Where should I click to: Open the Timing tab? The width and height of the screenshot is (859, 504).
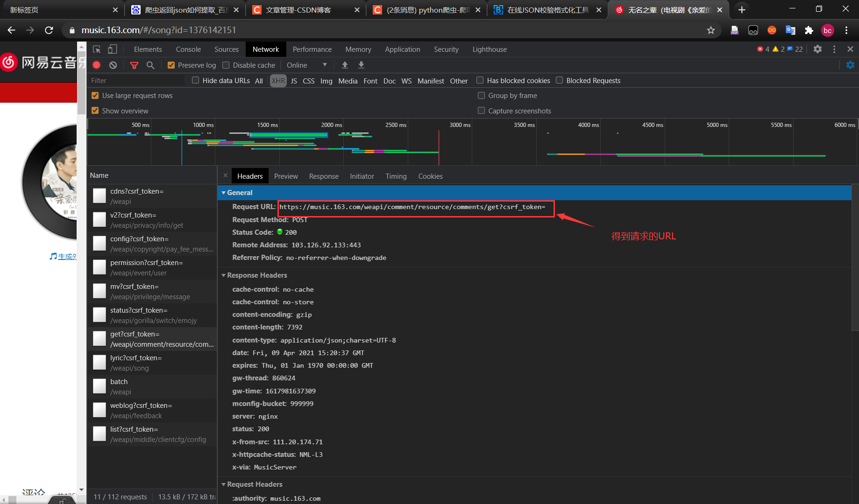(x=396, y=176)
